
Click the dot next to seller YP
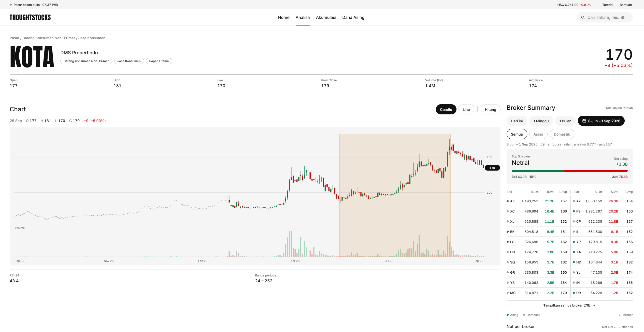574,242
